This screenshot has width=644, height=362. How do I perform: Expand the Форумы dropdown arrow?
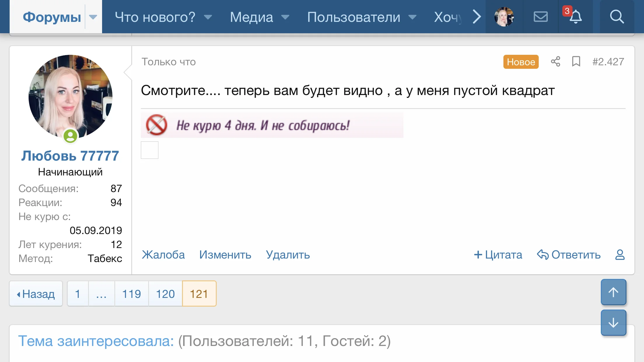93,17
